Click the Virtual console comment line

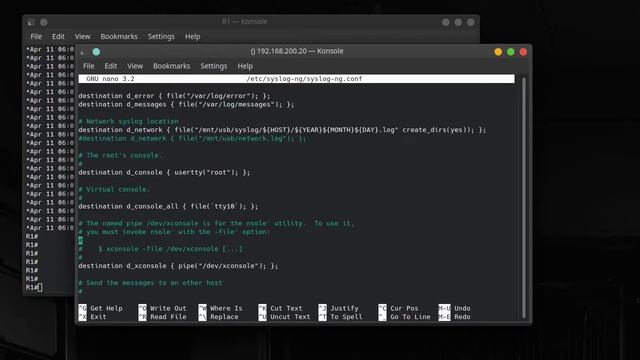click(x=114, y=189)
